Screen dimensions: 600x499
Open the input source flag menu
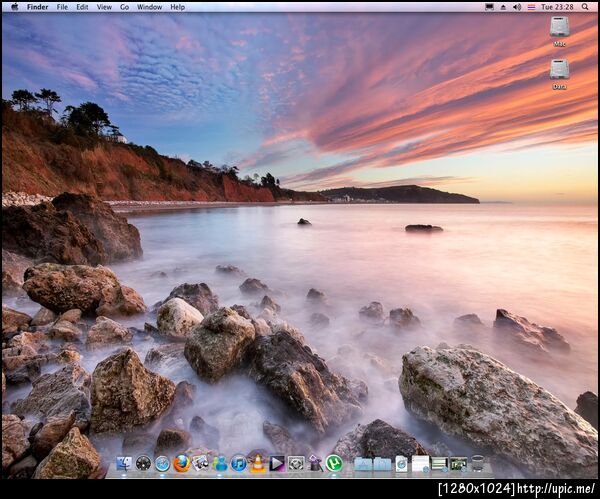tap(531, 7)
